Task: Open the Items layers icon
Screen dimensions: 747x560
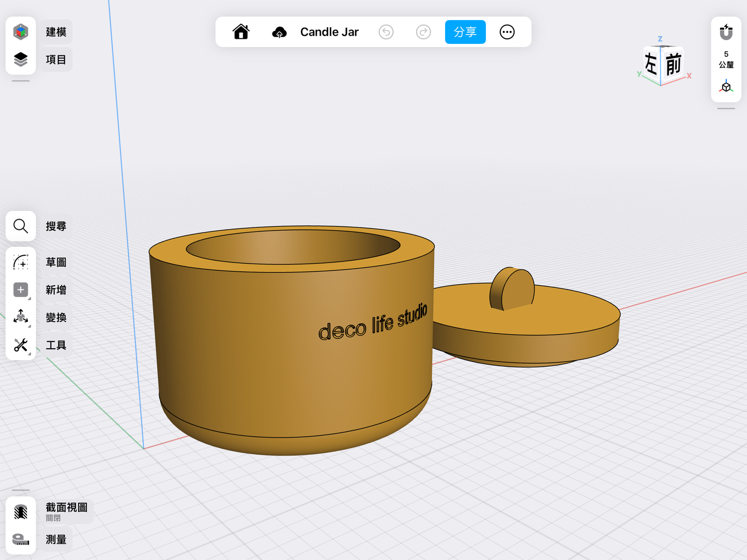Action: [x=21, y=60]
